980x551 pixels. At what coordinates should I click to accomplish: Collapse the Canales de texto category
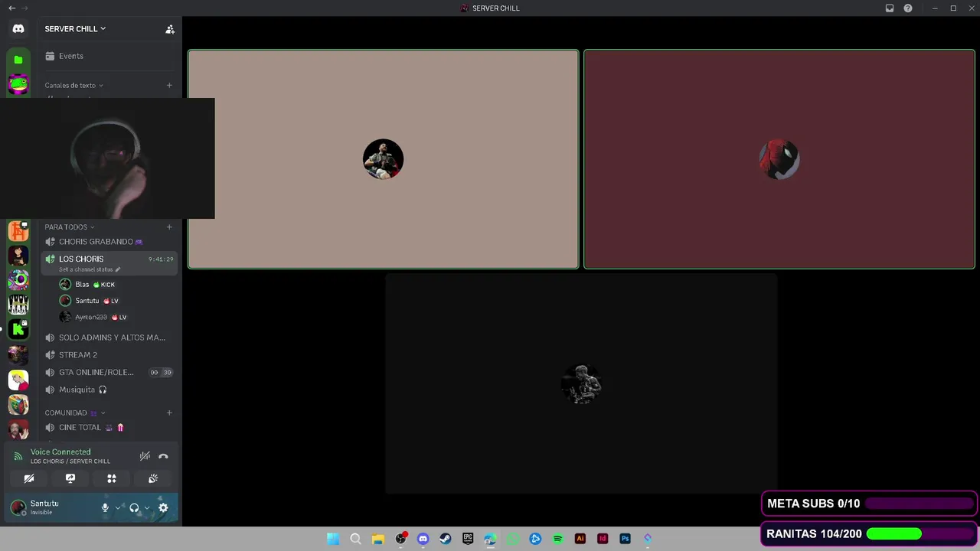coord(73,86)
